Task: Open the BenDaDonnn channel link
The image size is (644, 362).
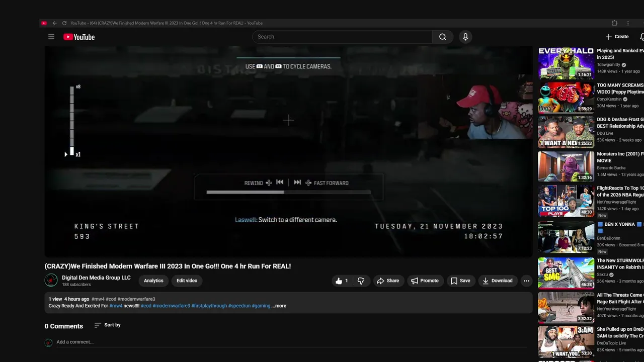Action: coord(609,238)
